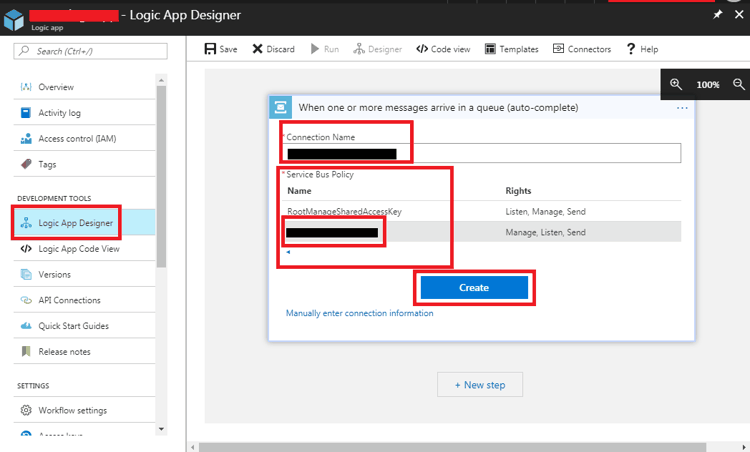Zoom in on the designer canvas
The image size is (750, 452).
click(x=677, y=85)
